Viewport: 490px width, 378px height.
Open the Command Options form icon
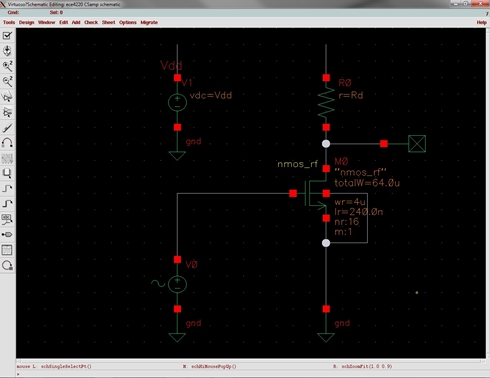point(7,250)
